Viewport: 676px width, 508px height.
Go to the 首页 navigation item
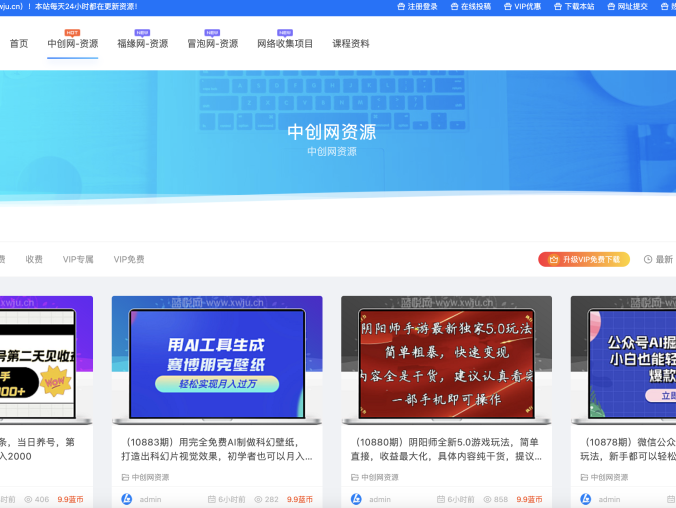19,44
